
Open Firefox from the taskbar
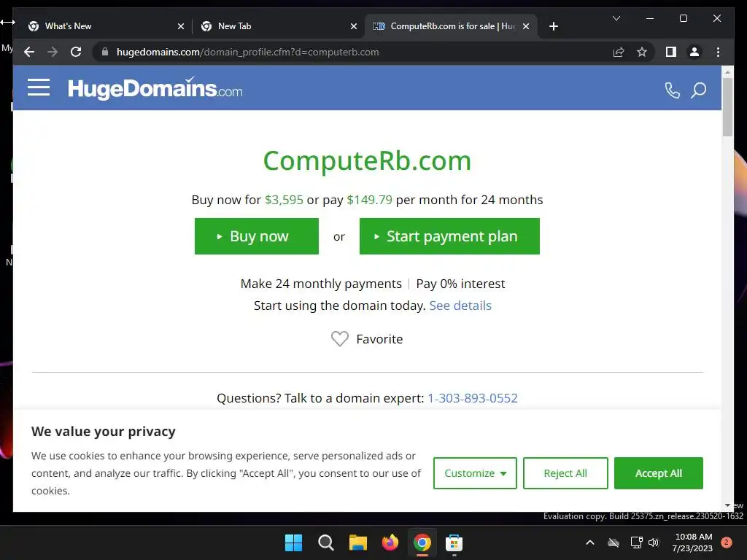(390, 542)
